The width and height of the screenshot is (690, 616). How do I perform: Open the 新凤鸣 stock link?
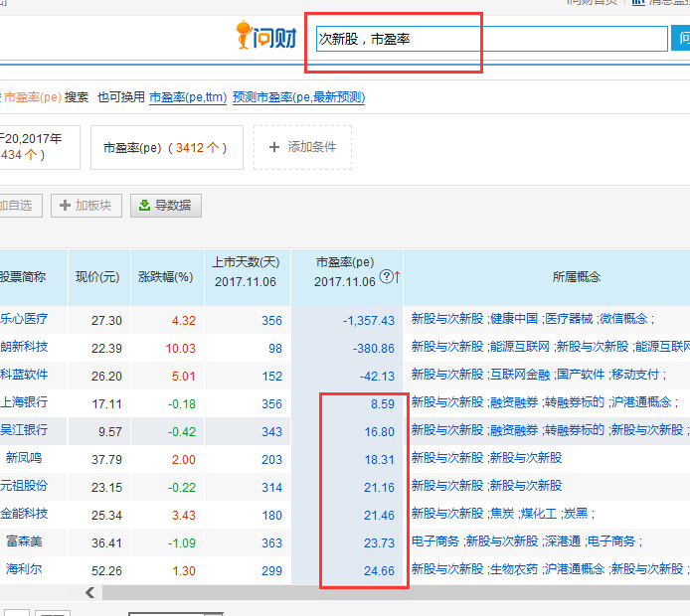26,458
